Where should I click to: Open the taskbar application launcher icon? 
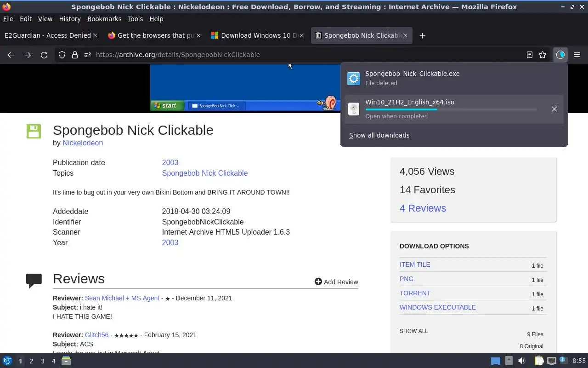pyautogui.click(x=7, y=361)
